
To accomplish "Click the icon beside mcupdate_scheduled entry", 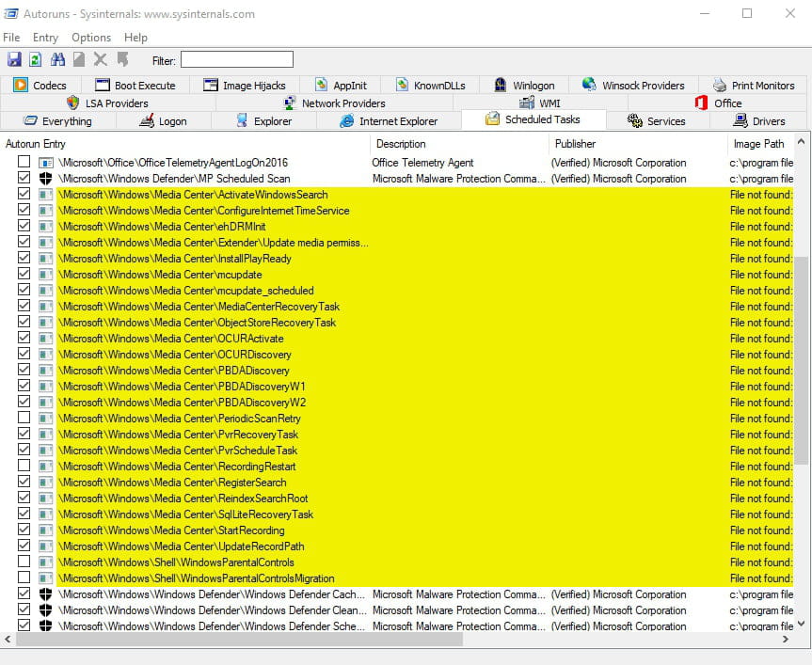I will pos(46,291).
